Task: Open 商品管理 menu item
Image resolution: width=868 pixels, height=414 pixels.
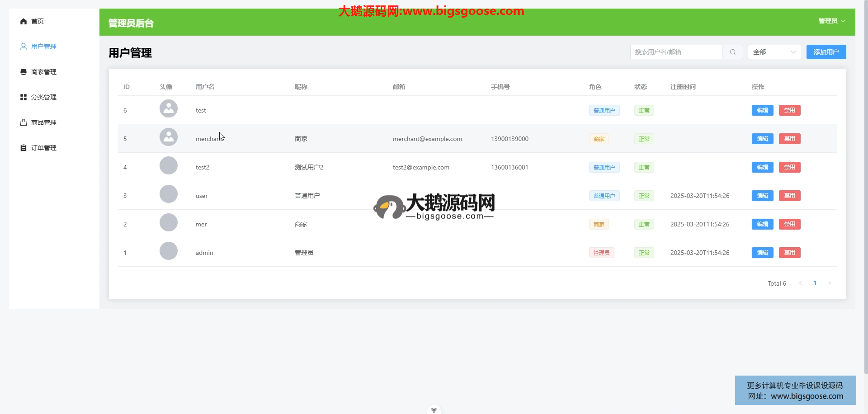Action: coord(44,122)
